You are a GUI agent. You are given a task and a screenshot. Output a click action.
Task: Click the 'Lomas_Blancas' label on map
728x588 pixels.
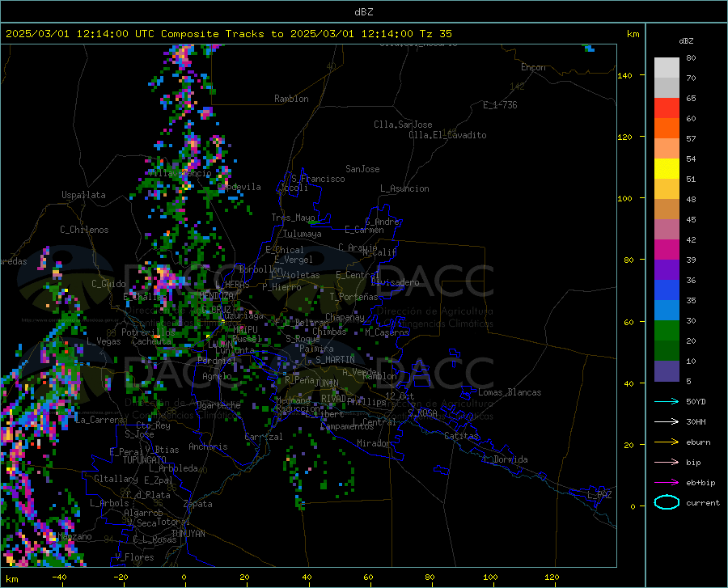coord(510,392)
